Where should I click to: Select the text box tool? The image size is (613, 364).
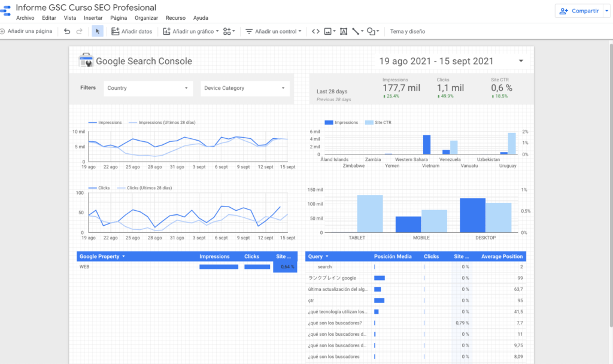pyautogui.click(x=343, y=31)
